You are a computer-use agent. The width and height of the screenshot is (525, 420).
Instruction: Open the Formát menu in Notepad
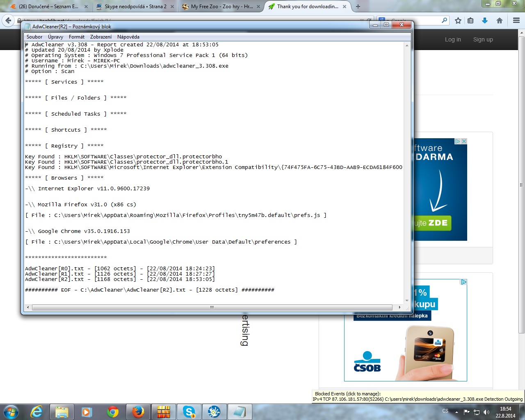point(77,37)
